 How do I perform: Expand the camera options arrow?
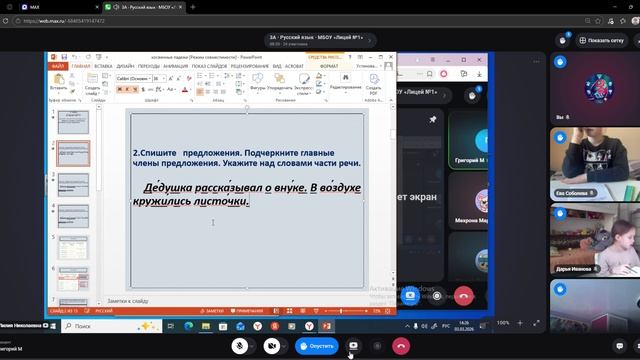(284, 346)
